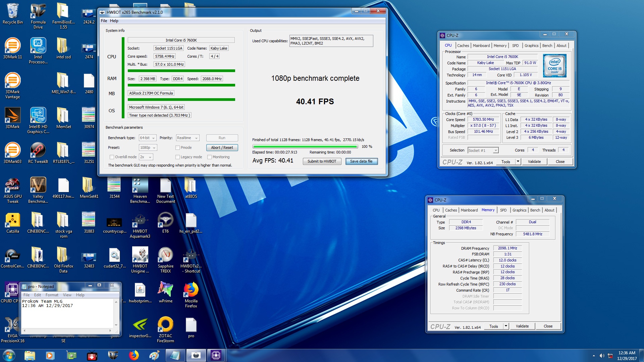Screen dimensions: 644x362
Task: Open Valley Benchmark desktop icon
Action: [x=38, y=190]
